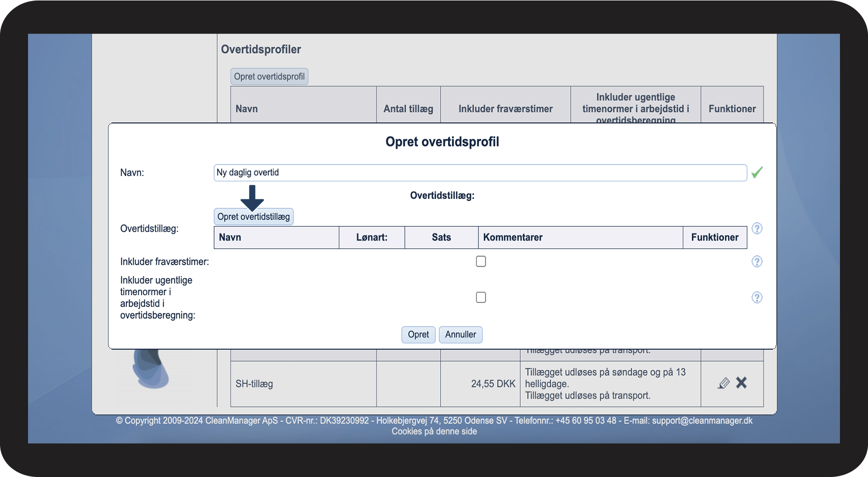Open help icon next to Overtidstillæg table
Screen dimensions: 868x477
coord(757,228)
